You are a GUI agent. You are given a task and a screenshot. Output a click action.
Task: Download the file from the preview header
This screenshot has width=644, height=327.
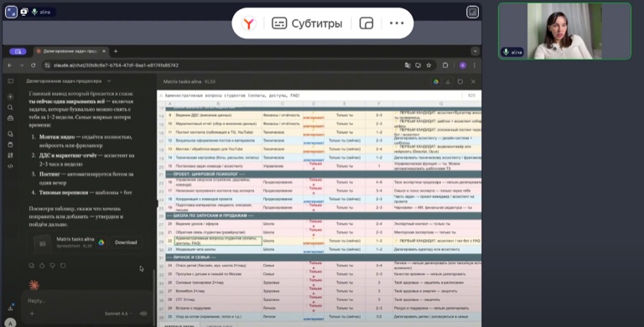[x=448, y=82]
